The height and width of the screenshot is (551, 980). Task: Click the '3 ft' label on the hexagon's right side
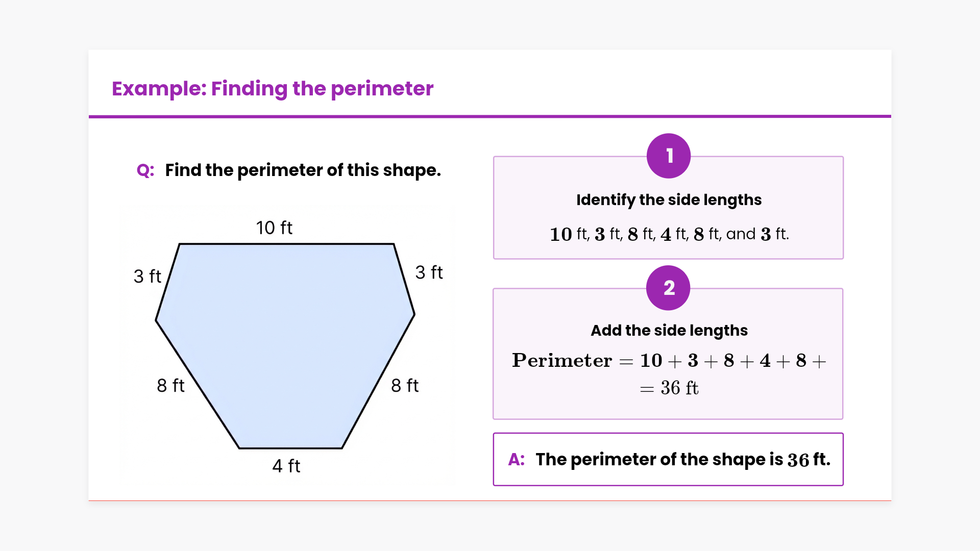[429, 272]
